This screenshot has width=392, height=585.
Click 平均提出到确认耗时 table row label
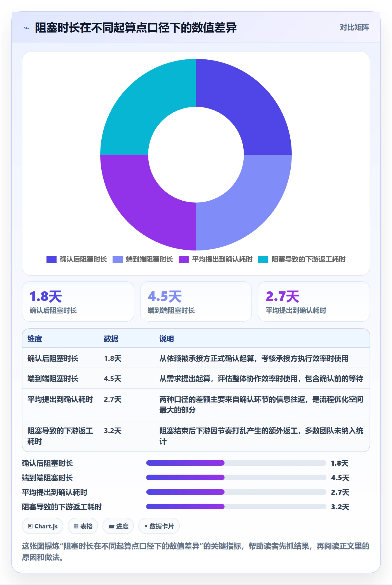[x=60, y=400]
